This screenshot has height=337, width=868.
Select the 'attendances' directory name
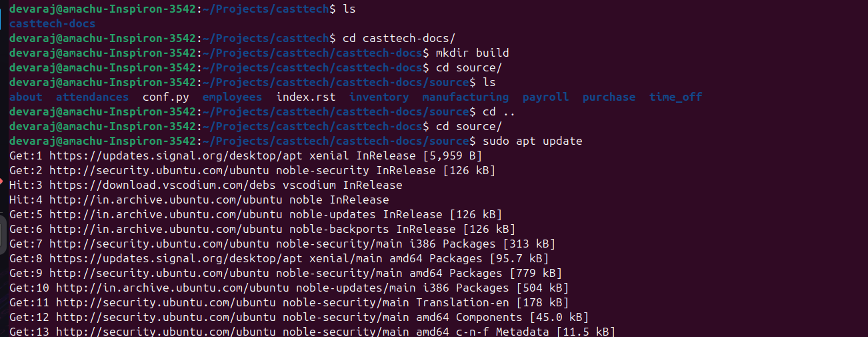point(92,97)
